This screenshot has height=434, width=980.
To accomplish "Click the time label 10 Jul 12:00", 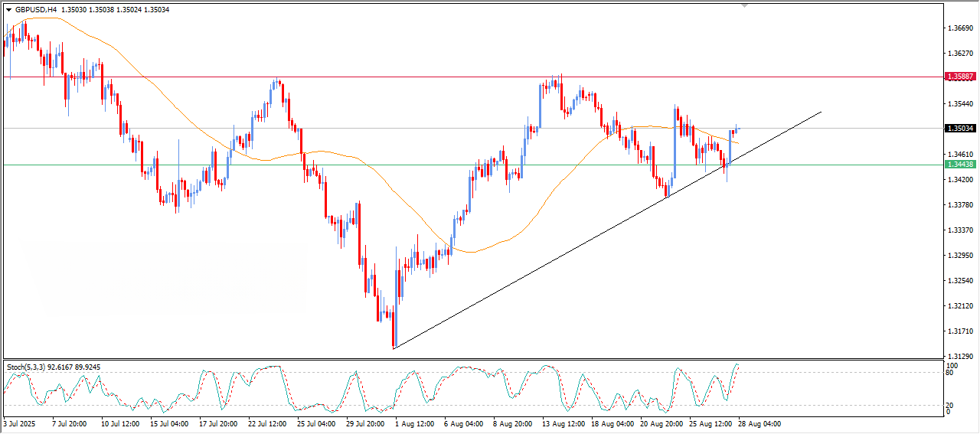I will click(x=120, y=423).
